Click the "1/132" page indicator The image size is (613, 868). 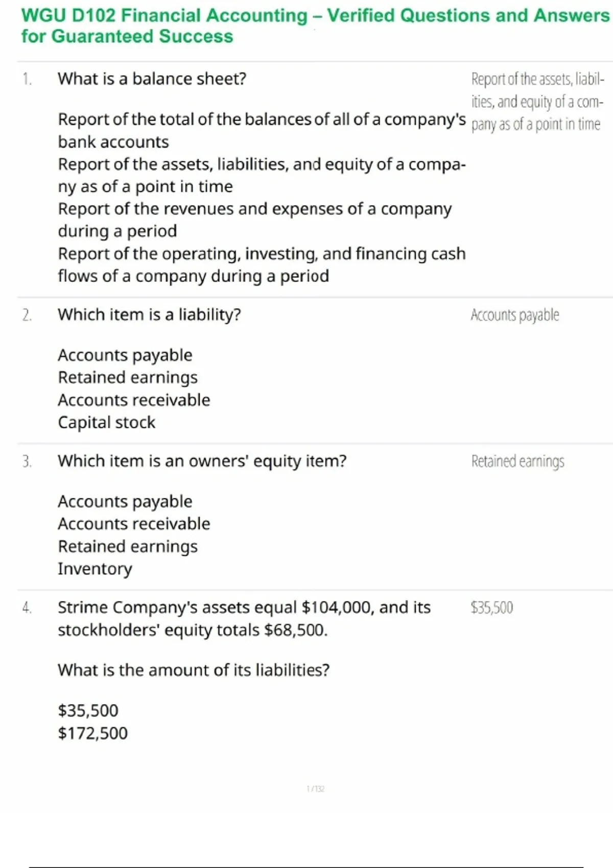[x=315, y=789]
